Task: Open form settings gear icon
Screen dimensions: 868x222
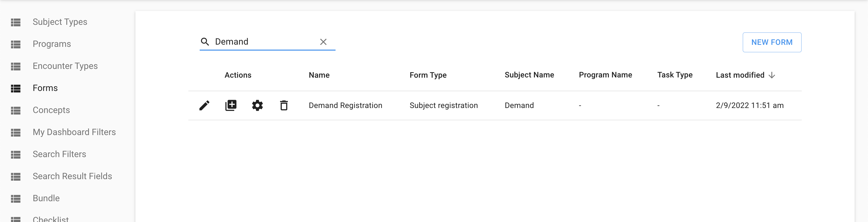Action: click(x=257, y=106)
